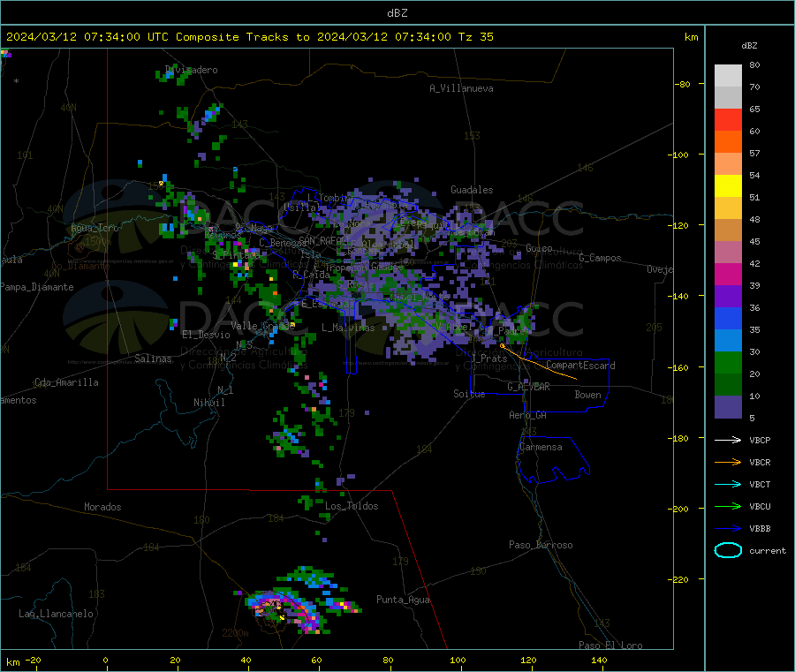
Task: Click the L_Malvinas label
Action: pos(348,328)
